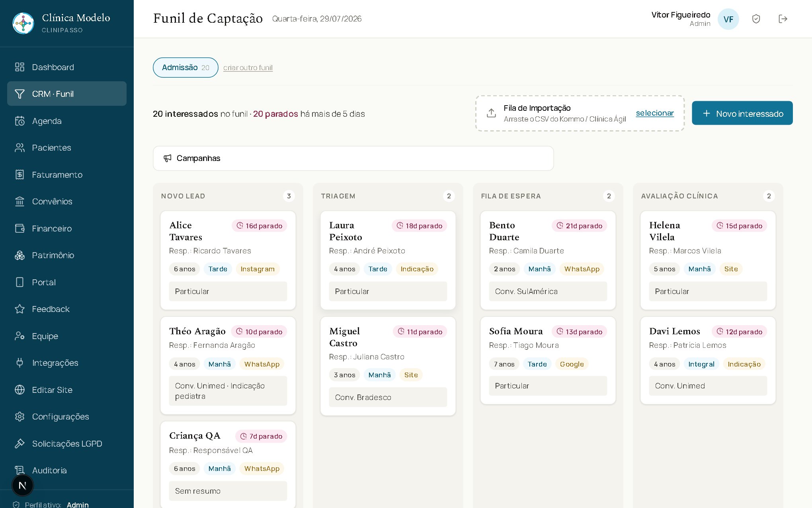Click Perfil ativo Admin label
Viewport: 812px width, 508px height.
pos(57,504)
